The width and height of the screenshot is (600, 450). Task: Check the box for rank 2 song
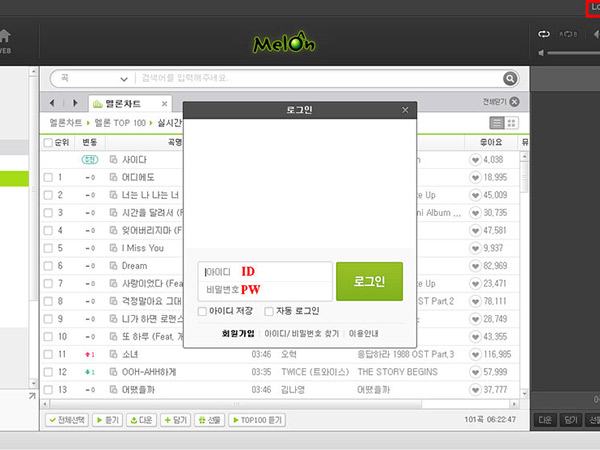[x=48, y=195]
